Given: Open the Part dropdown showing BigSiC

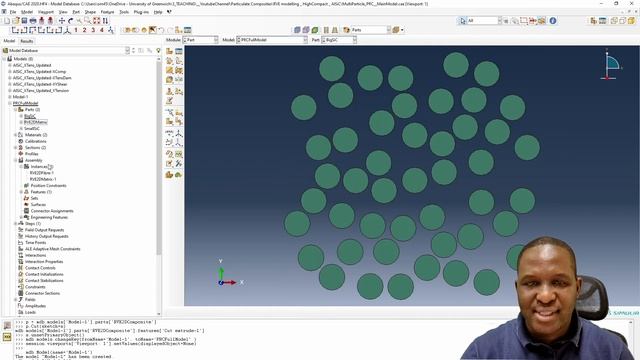Looking at the screenshot, I should tap(339, 40).
